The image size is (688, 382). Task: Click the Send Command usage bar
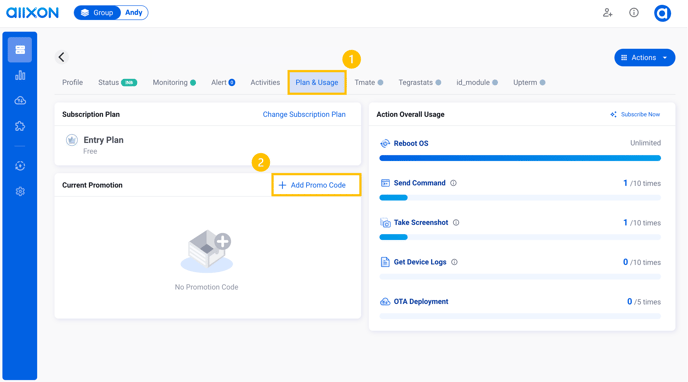click(x=520, y=198)
